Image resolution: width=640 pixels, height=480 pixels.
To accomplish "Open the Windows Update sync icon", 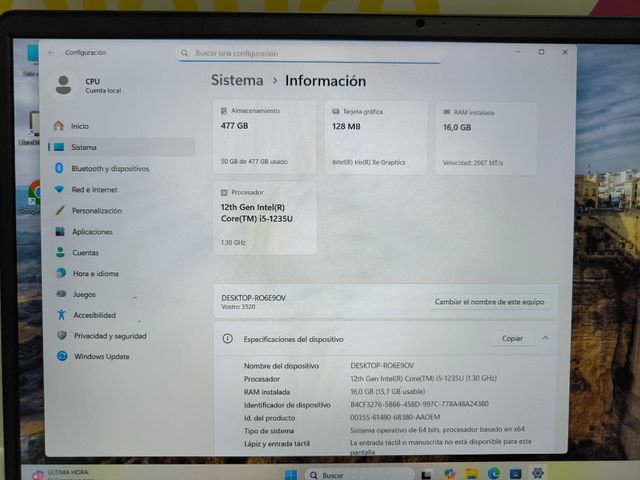I will tap(62, 356).
